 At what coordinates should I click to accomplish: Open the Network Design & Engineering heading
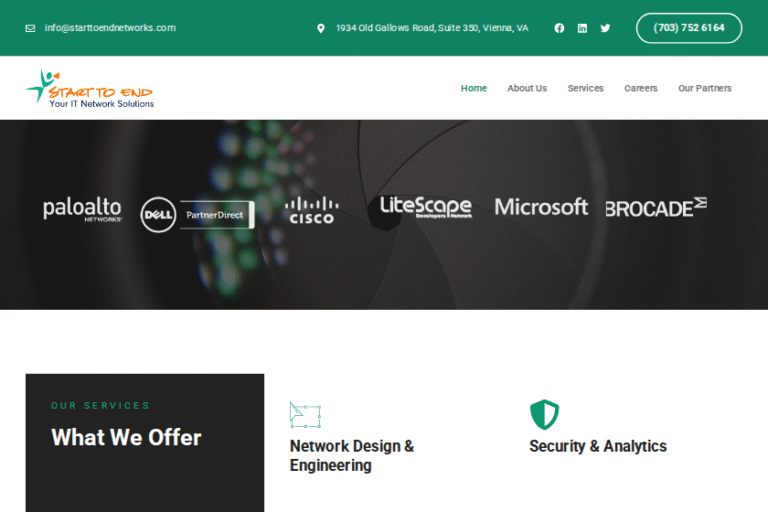point(351,456)
